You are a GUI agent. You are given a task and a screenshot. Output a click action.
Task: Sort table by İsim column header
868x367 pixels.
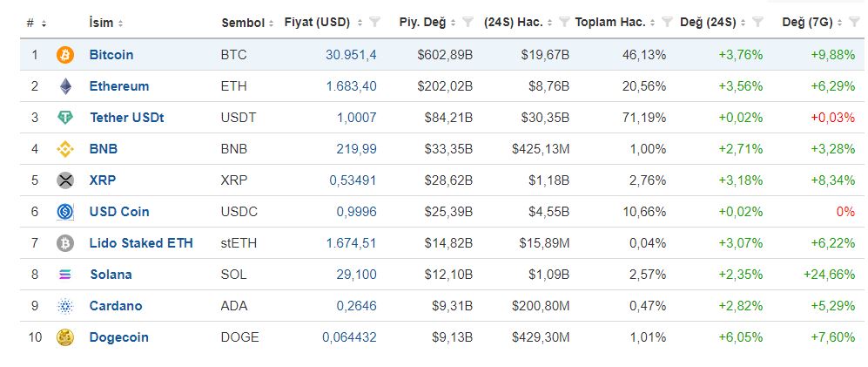(x=105, y=23)
